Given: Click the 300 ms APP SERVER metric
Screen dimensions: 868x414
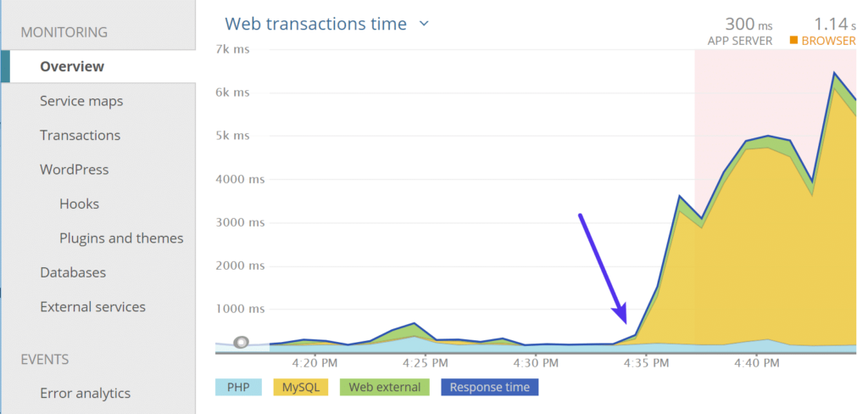Looking at the screenshot, I should [x=739, y=30].
